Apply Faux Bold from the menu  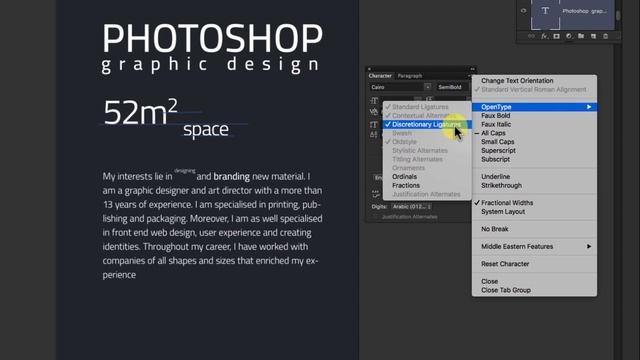534,116
